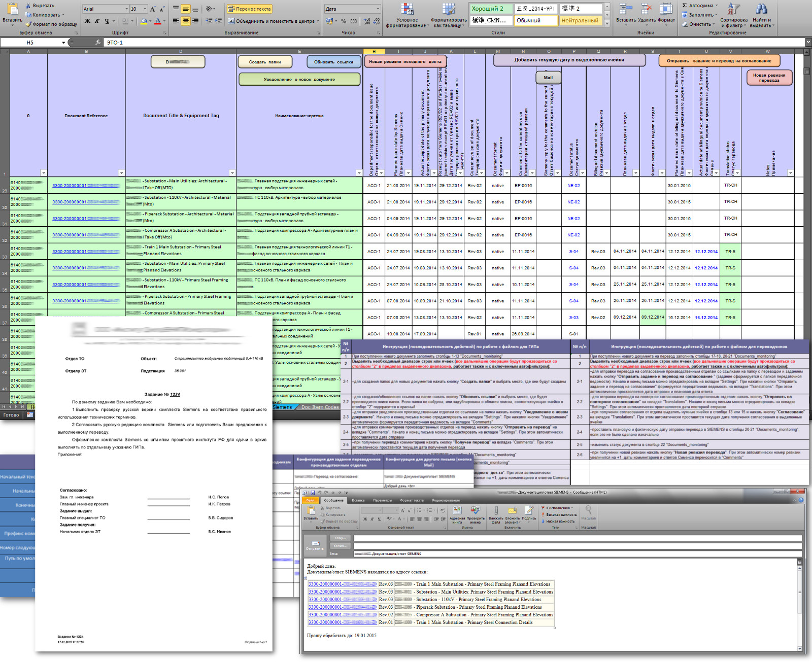Expand the cell styles gallery More arrow
Image resolution: width=812 pixels, height=662 pixels.
point(607,23)
